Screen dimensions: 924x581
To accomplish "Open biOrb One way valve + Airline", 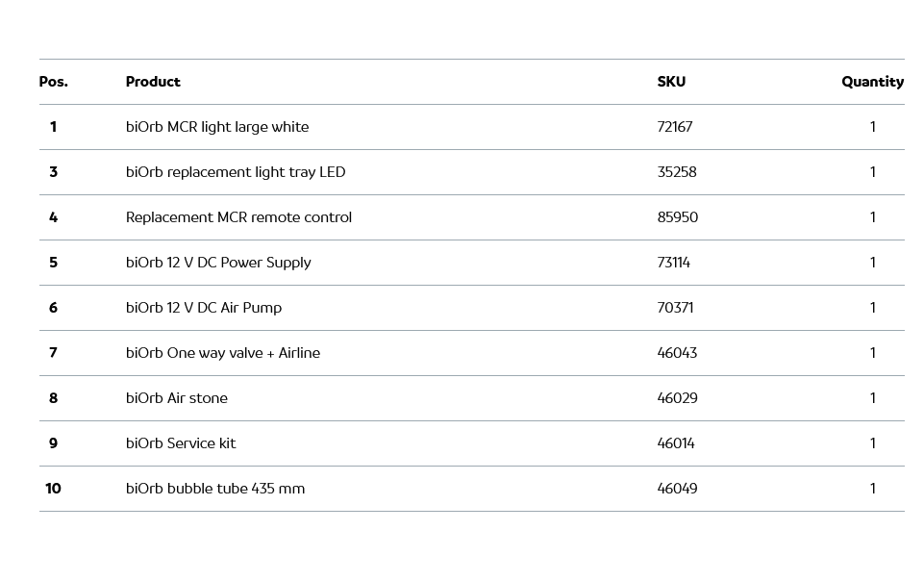I will 223,353.
